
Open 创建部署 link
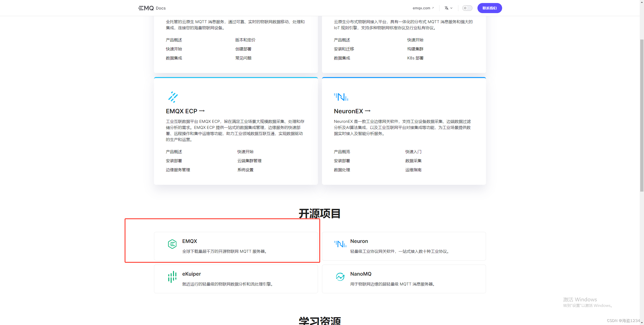pyautogui.click(x=243, y=49)
